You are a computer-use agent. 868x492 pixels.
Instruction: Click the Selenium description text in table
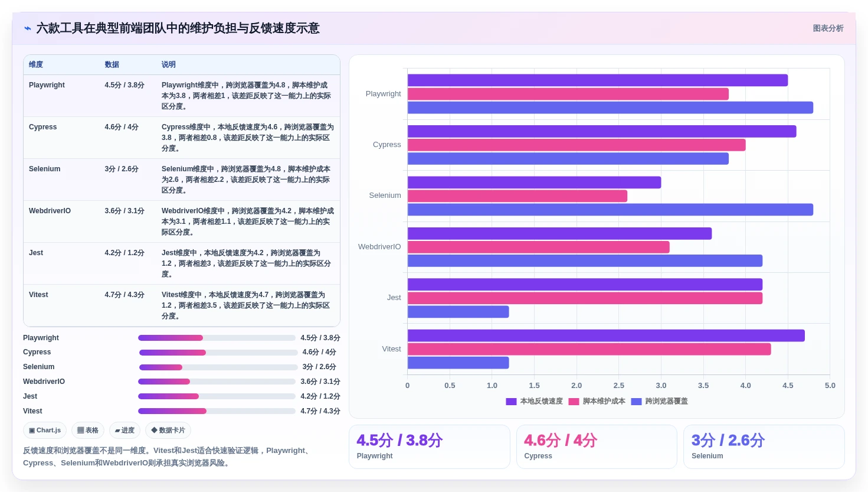(246, 180)
